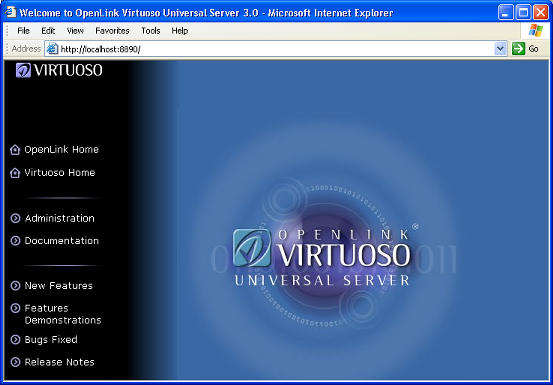Viewport: 553px width, 385px height.
Task: Expand the address bar history dropdown
Action: coord(500,49)
